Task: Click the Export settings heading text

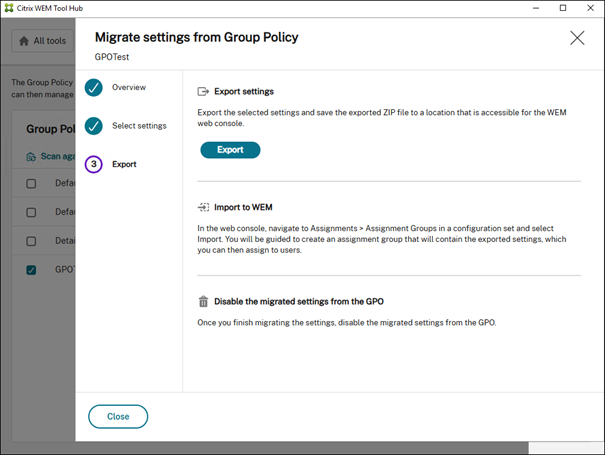Action: (244, 91)
